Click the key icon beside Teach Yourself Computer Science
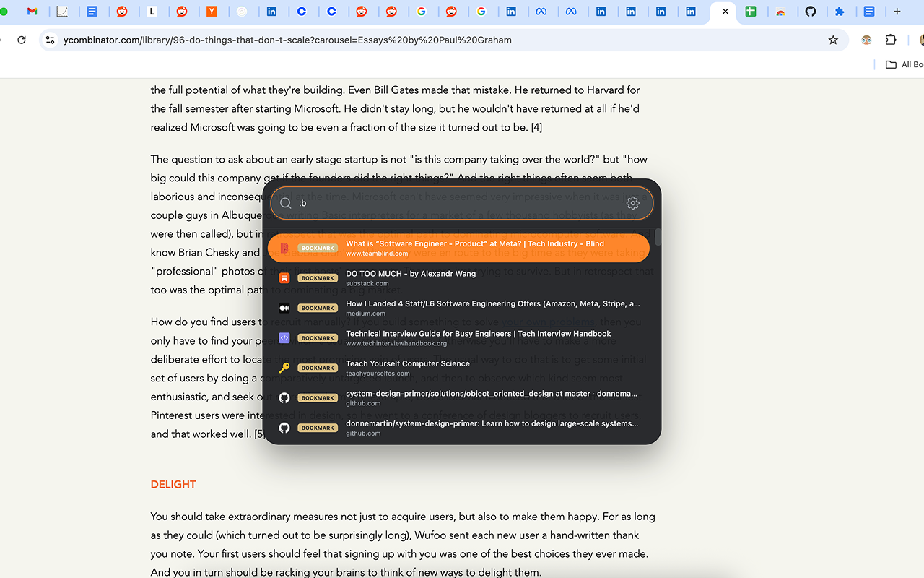This screenshot has width=924, height=578. [284, 367]
